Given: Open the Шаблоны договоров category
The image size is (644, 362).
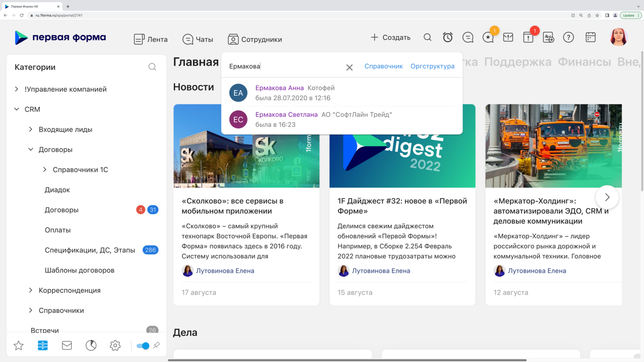Looking at the screenshot, I should click(79, 270).
